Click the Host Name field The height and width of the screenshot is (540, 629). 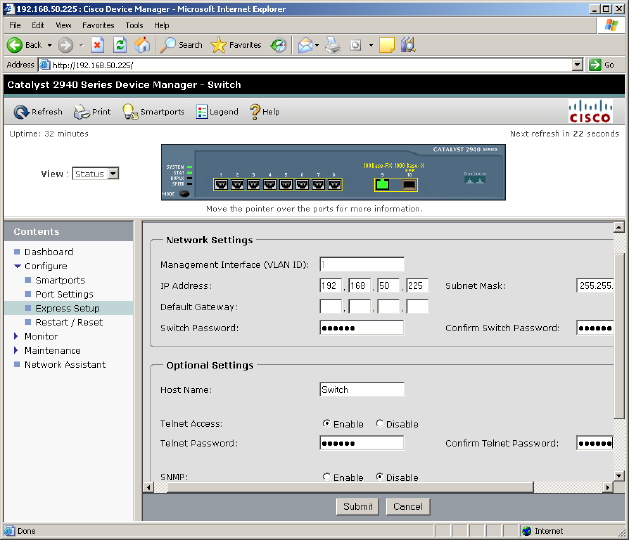(x=362, y=389)
